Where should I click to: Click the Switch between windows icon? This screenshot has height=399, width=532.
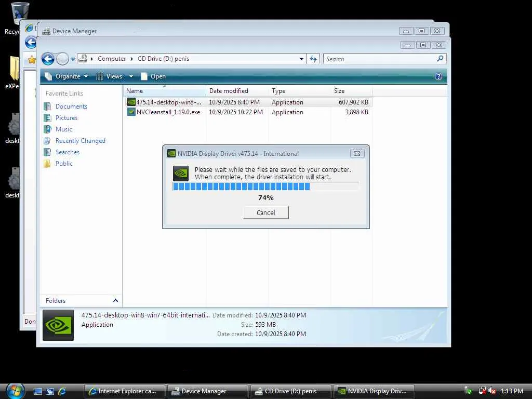coord(49,391)
